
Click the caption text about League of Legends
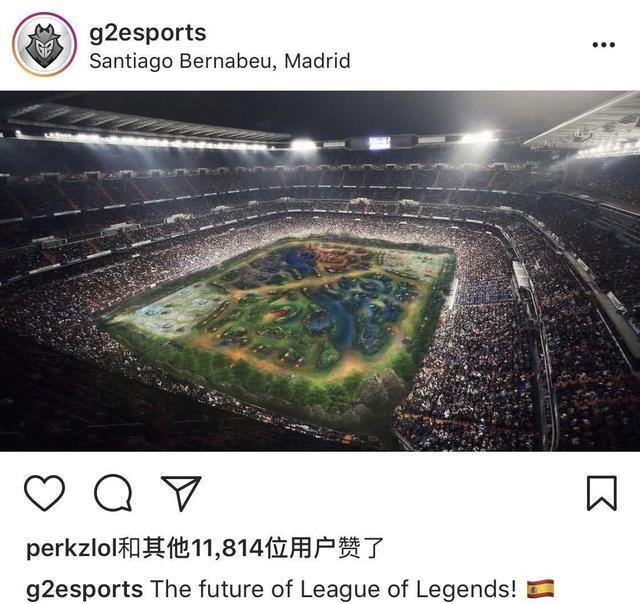coord(333,590)
